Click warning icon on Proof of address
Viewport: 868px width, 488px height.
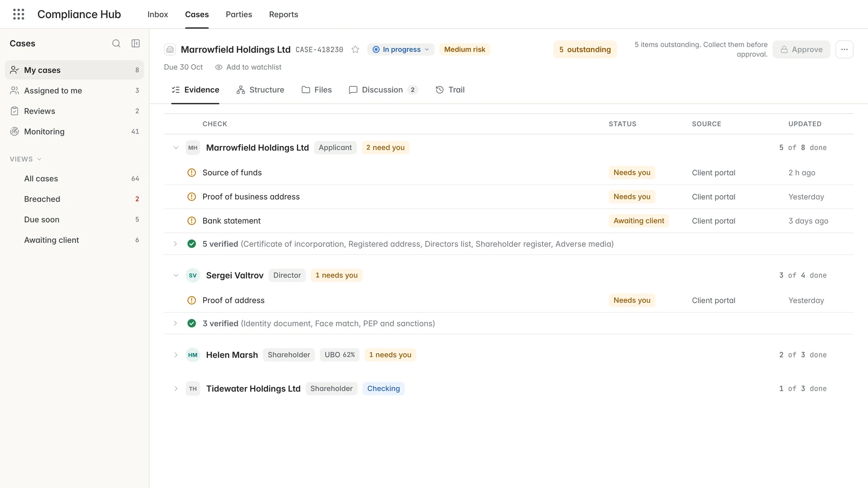(x=191, y=300)
